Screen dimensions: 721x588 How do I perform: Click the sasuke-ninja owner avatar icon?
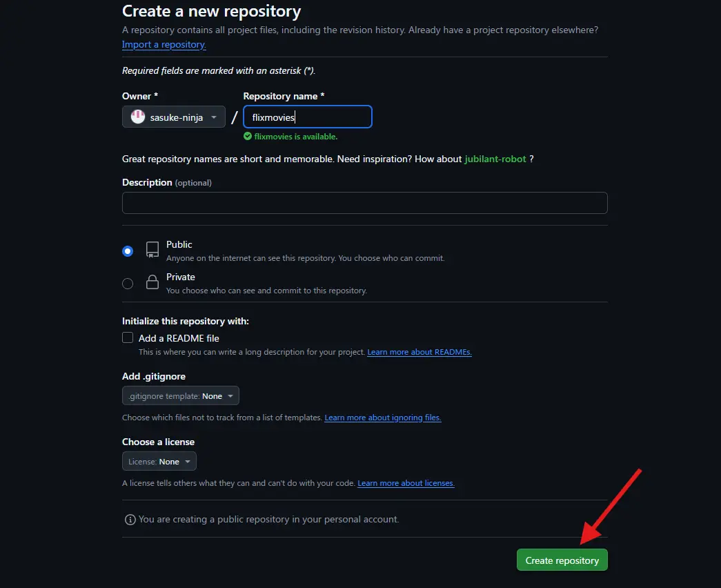[138, 117]
